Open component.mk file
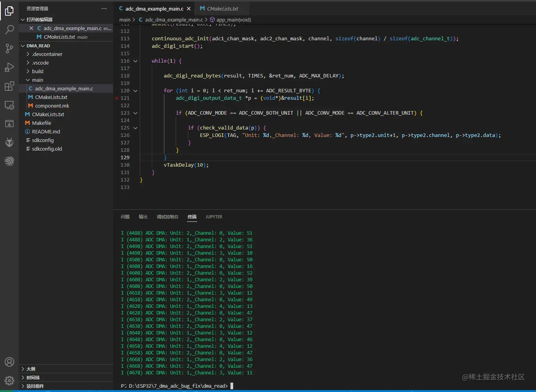 (x=66, y=106)
